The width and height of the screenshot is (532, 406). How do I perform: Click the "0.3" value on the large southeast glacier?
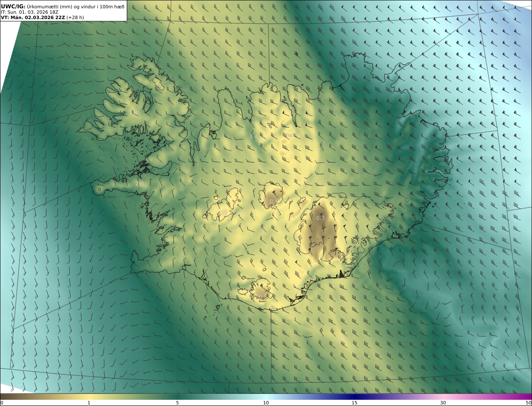coord(320,218)
